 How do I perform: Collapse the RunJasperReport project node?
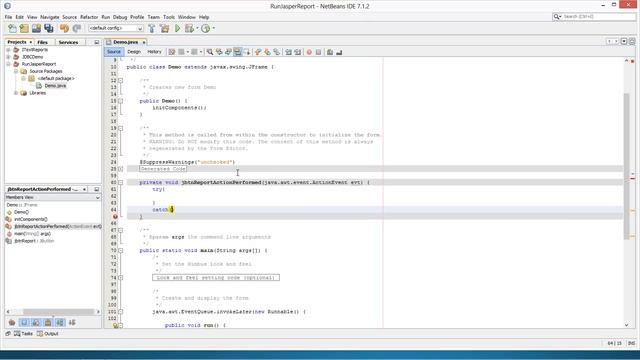point(8,64)
